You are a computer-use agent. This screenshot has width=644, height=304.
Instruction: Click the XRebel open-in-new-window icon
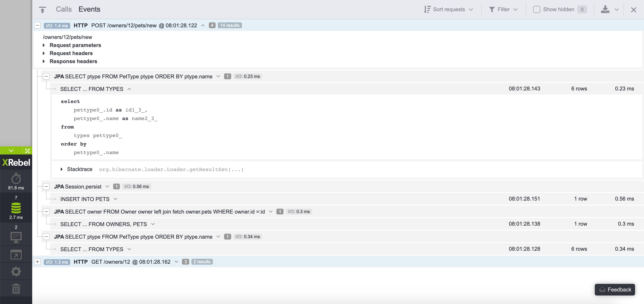click(16, 255)
